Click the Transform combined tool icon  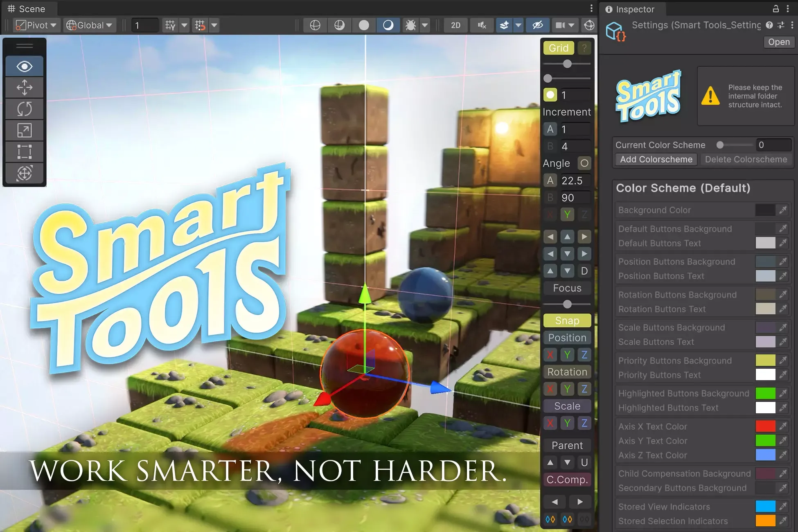[x=24, y=173]
